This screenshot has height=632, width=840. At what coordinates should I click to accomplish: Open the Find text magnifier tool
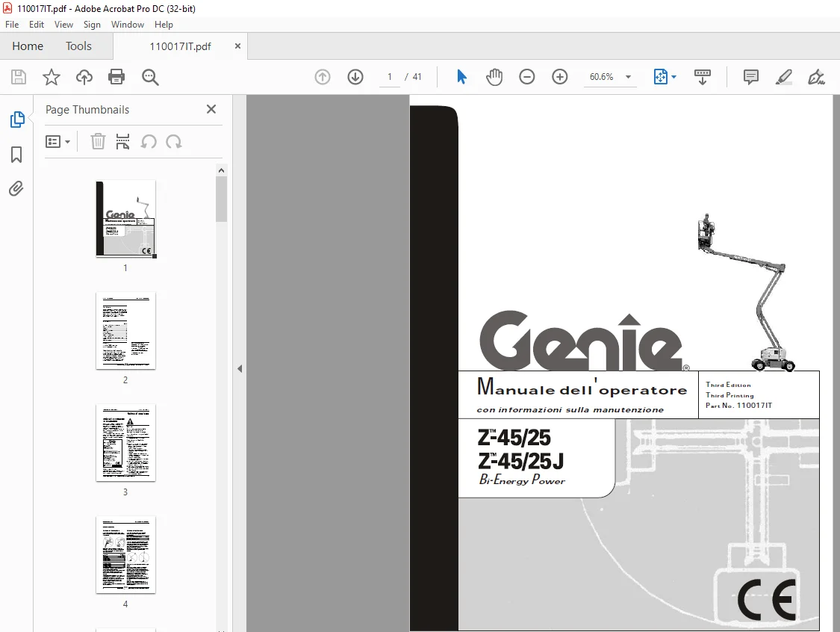click(x=150, y=77)
